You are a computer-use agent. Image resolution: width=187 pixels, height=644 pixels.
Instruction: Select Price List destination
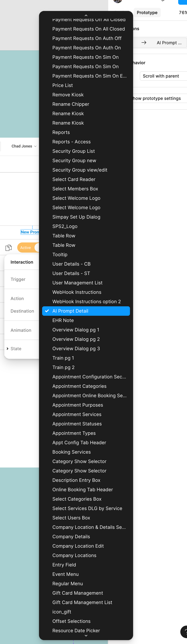pyautogui.click(x=86, y=85)
